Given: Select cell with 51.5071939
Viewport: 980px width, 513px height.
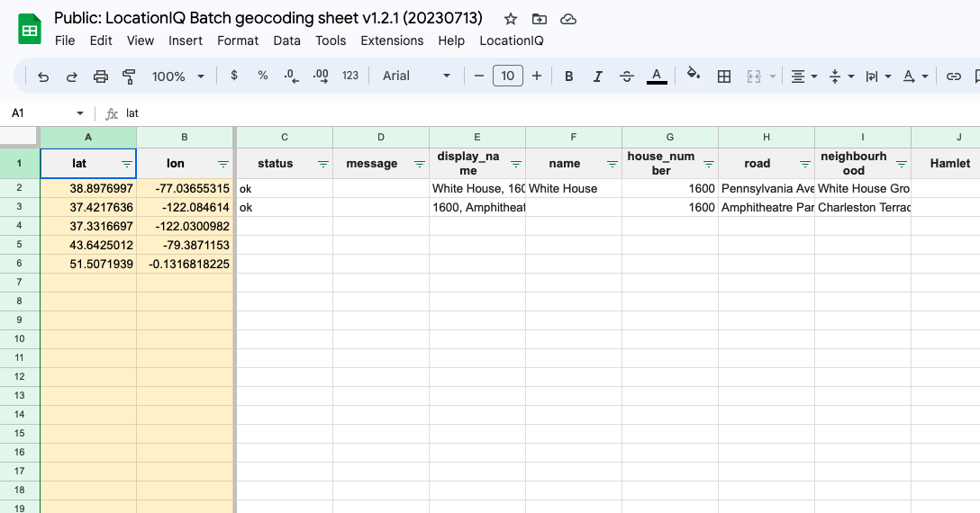Looking at the screenshot, I should (x=88, y=264).
